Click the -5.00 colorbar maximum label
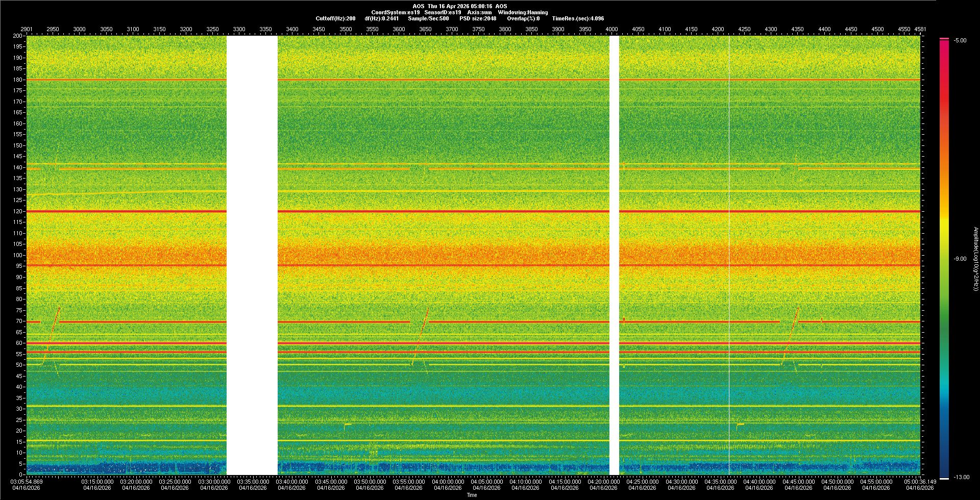The width and height of the screenshot is (980, 500). point(960,41)
